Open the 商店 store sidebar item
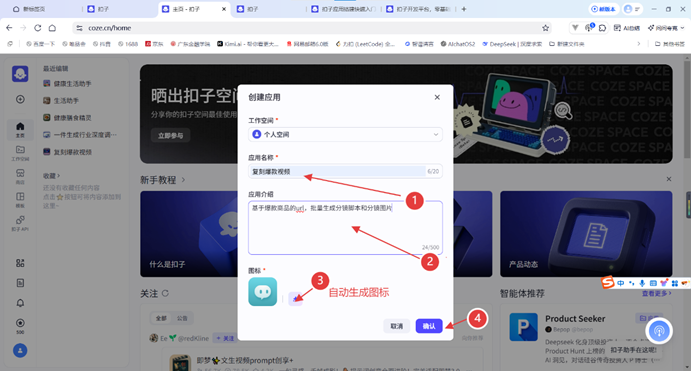Viewport: 691px width, 371px height. click(20, 176)
